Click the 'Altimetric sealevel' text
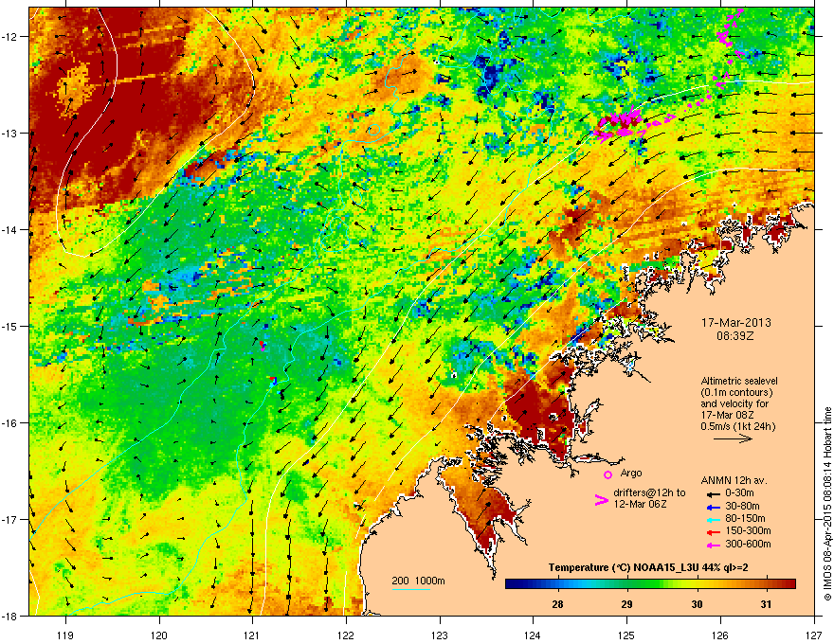The width and height of the screenshot is (834, 644). [739, 381]
